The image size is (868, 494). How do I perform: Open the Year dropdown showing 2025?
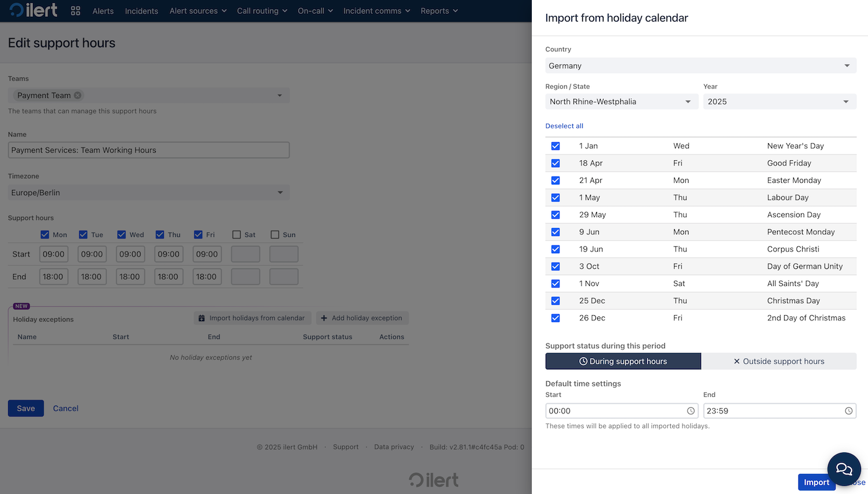tap(779, 102)
